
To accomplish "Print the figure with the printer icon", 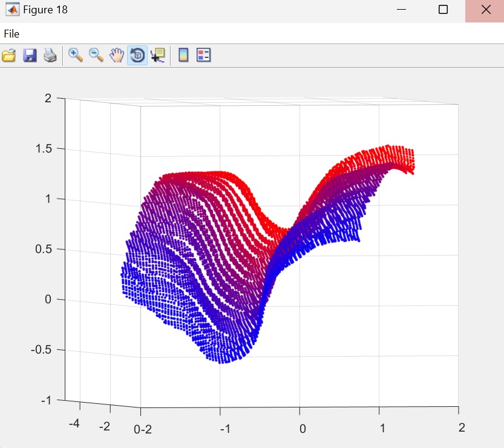I will coord(50,56).
